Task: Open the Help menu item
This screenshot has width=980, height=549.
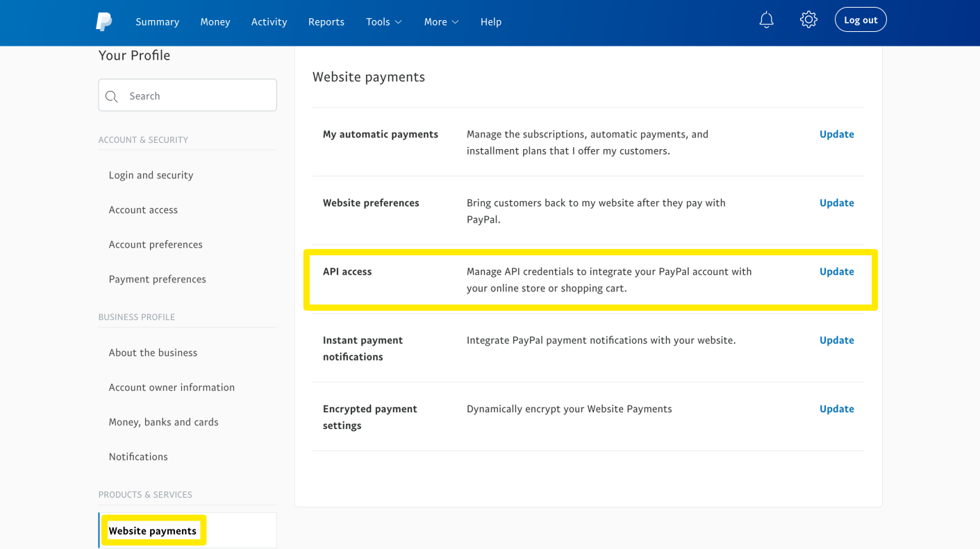Action: pos(491,22)
